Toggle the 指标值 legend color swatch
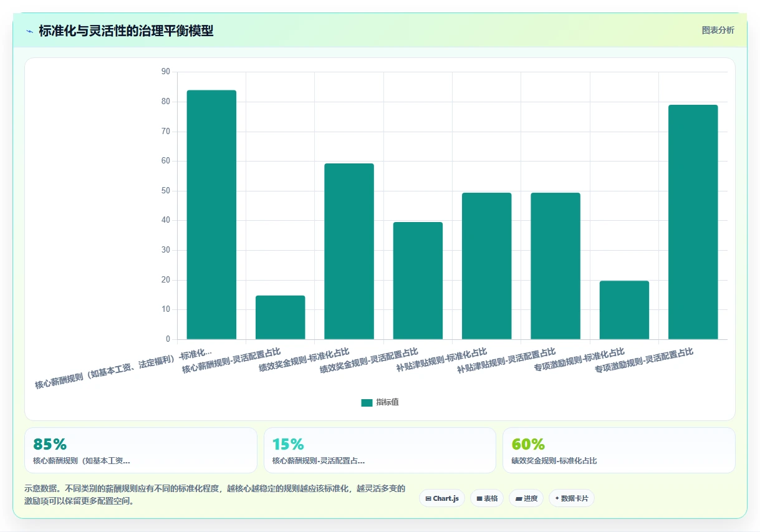Screen dimensions: 760x532 pos(367,403)
